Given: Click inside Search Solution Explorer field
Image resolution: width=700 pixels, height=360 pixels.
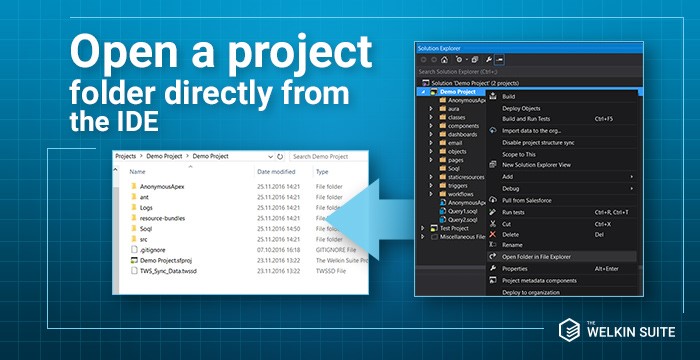Looking at the screenshot, I should point(529,71).
